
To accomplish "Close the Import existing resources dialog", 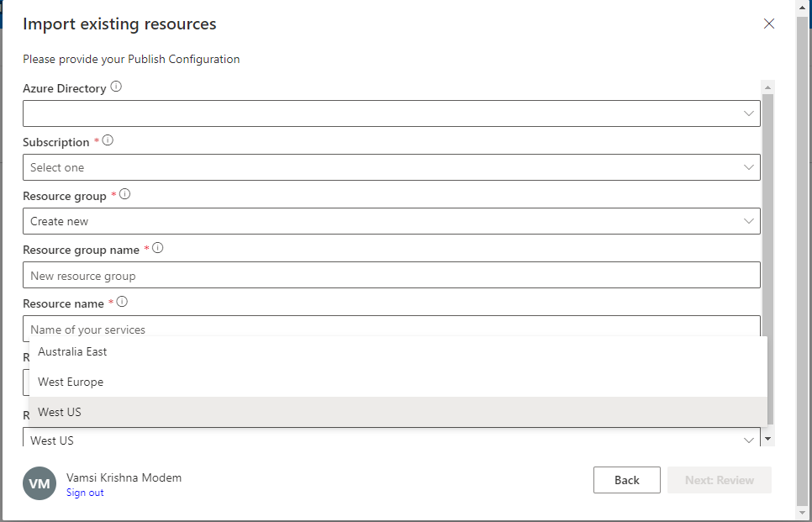I will [768, 24].
